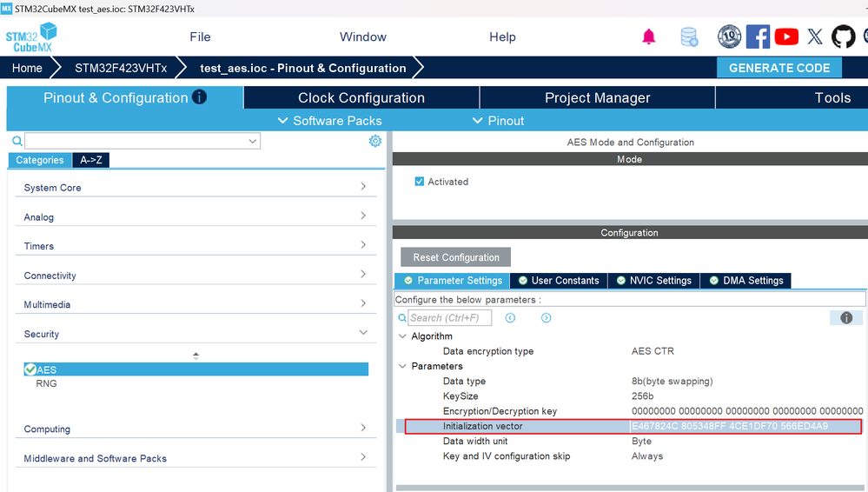Open the 10 years anniversary badge icon
This screenshot has width=868, height=492.
click(x=729, y=37)
